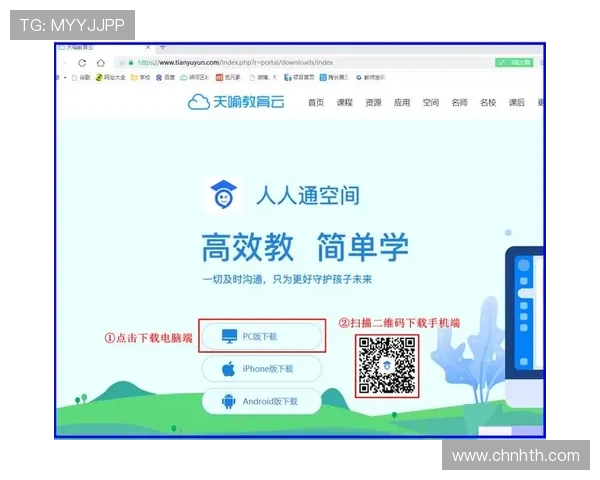The image size is (600, 480).
Task: Open the 网址大全 bookmark
Action: 110,77
